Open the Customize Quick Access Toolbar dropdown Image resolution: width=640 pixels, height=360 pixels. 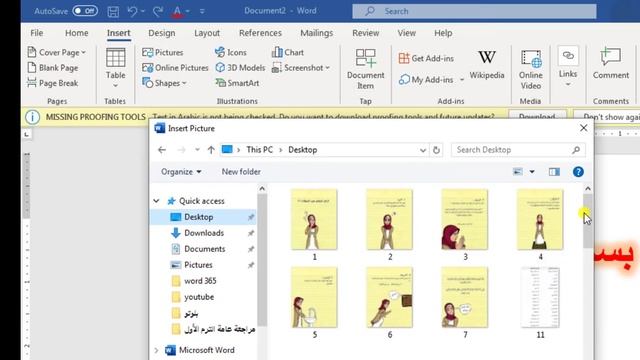(x=202, y=11)
